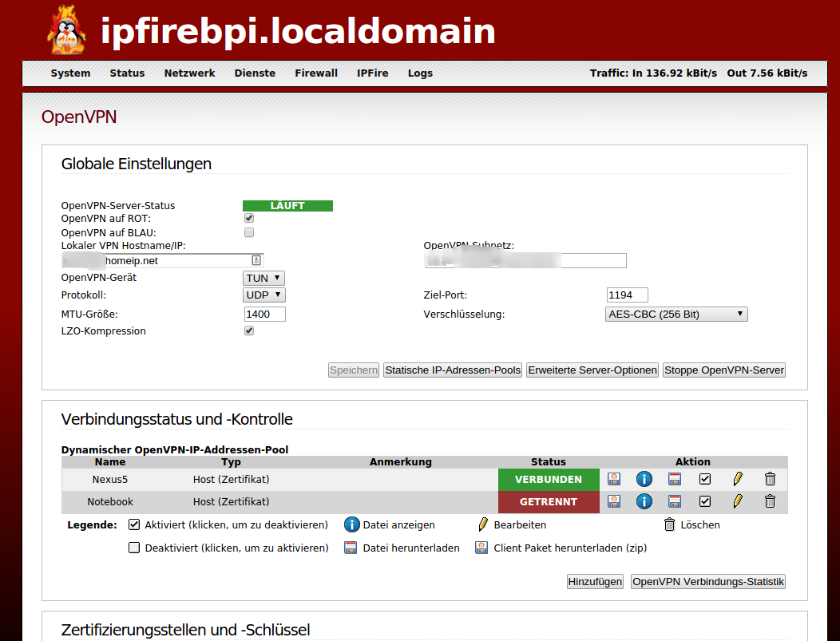Click Stoppe OpenVPN-Server button

724,370
